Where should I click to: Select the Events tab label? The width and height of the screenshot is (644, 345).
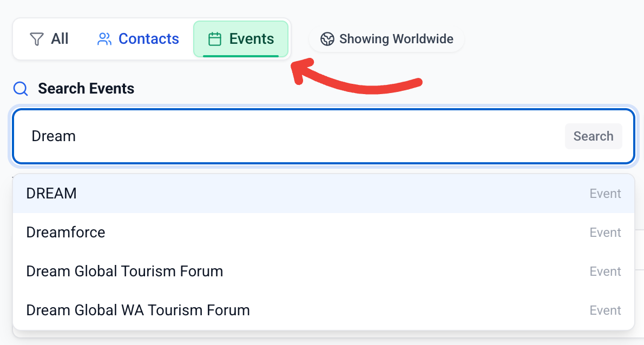click(x=251, y=39)
